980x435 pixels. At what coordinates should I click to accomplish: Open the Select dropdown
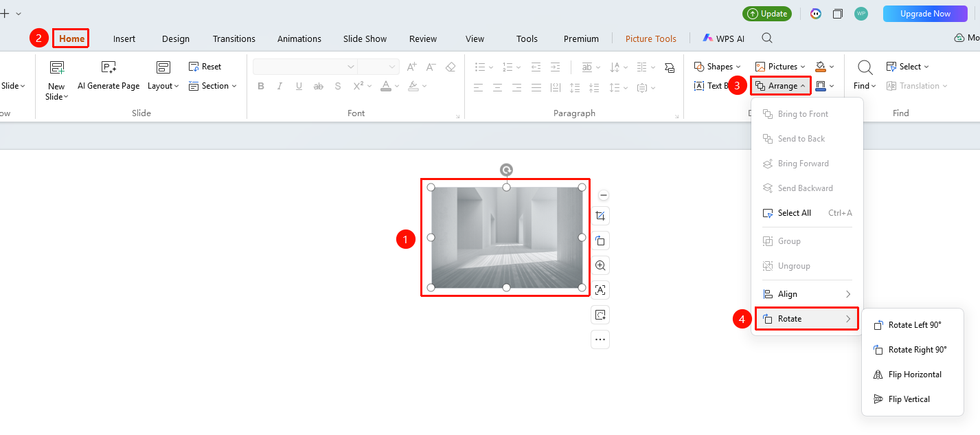(x=907, y=67)
